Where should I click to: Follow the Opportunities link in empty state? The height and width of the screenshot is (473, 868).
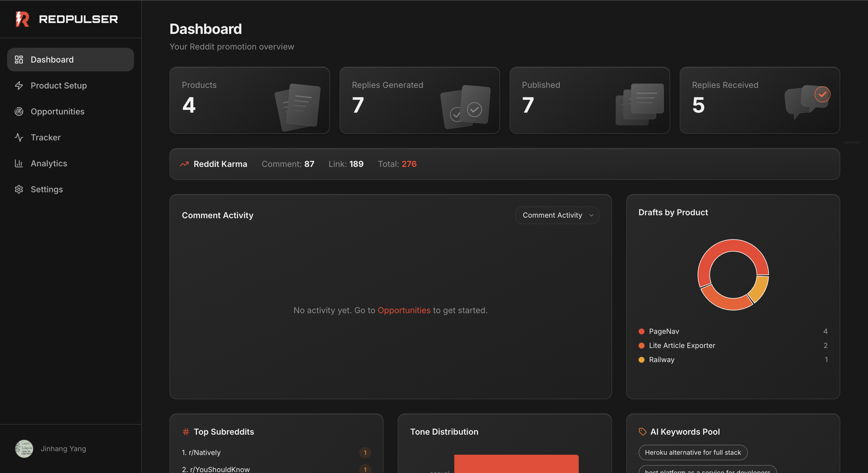[x=404, y=310]
